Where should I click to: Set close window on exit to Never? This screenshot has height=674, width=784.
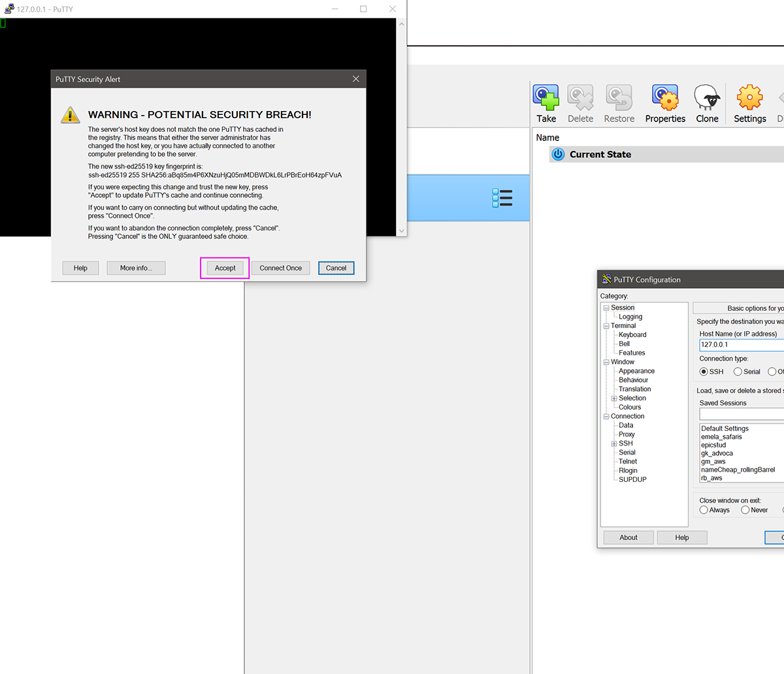click(745, 510)
